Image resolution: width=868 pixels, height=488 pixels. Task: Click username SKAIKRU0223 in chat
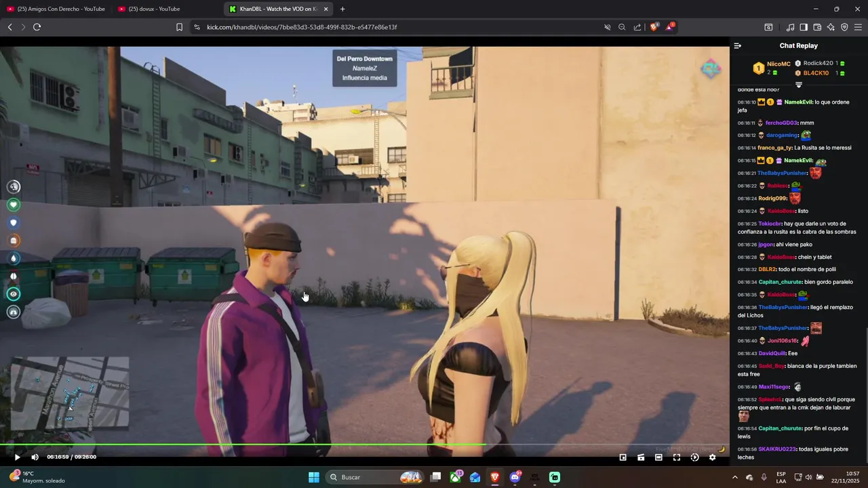pos(777,449)
